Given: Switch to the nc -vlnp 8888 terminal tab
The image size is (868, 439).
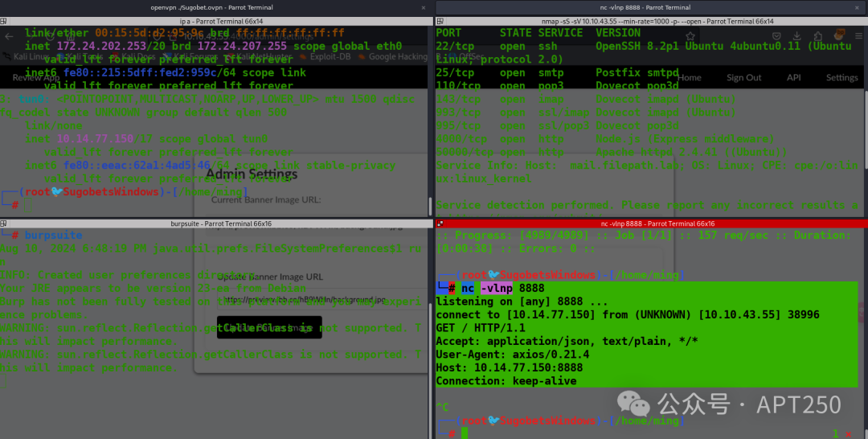Looking at the screenshot, I should [645, 7].
